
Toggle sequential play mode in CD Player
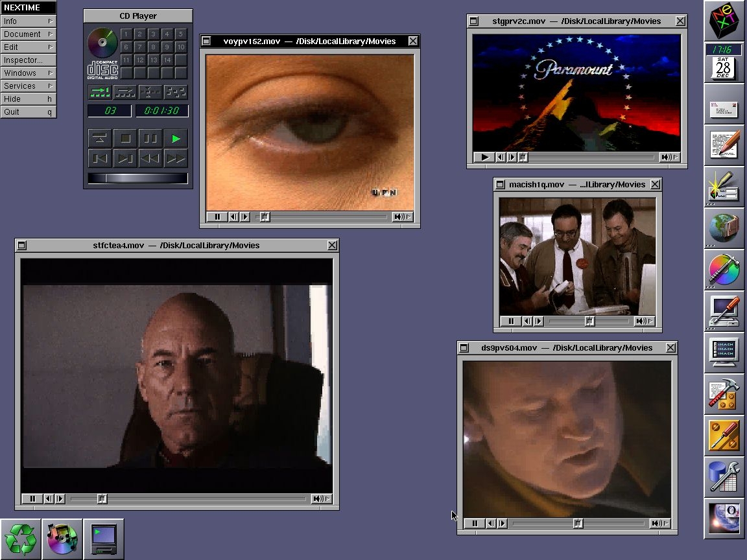click(100, 92)
